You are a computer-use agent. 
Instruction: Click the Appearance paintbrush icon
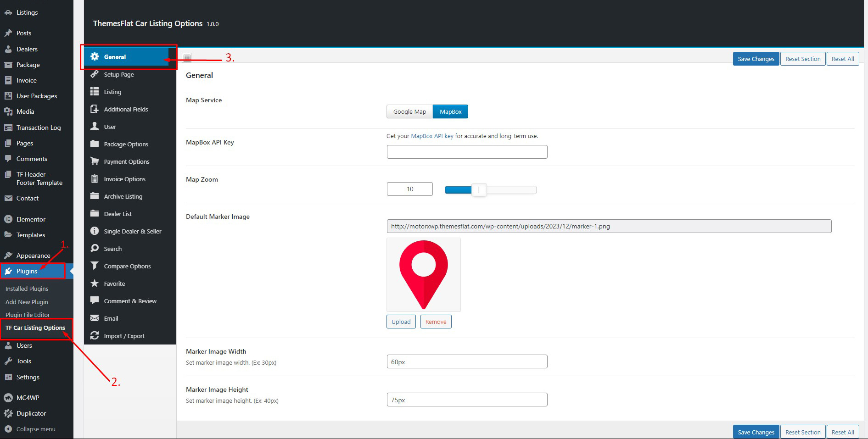(8, 256)
